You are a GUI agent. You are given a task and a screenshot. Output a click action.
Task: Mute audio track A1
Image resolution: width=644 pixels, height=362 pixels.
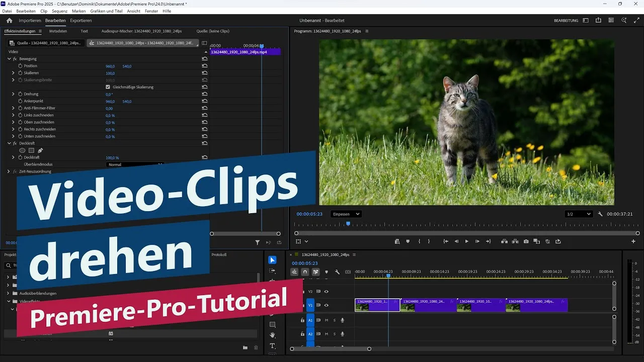(327, 320)
